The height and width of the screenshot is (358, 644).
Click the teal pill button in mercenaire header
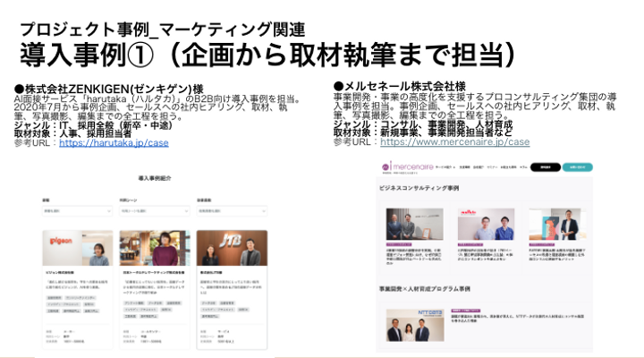tap(577, 167)
